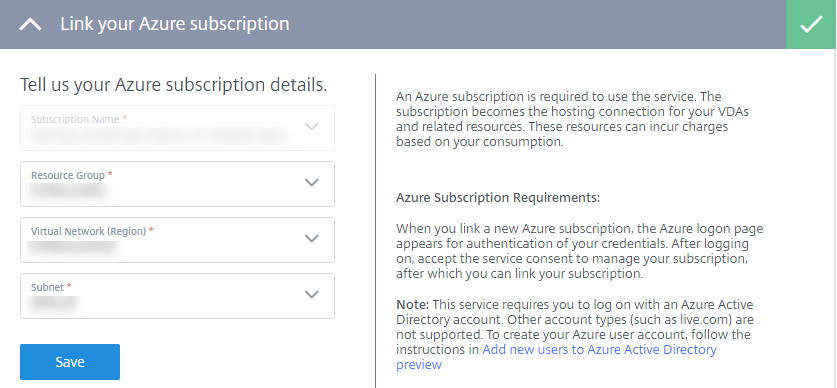This screenshot has width=837, height=388.
Task: Click the Subnet field label
Action: (x=51, y=287)
